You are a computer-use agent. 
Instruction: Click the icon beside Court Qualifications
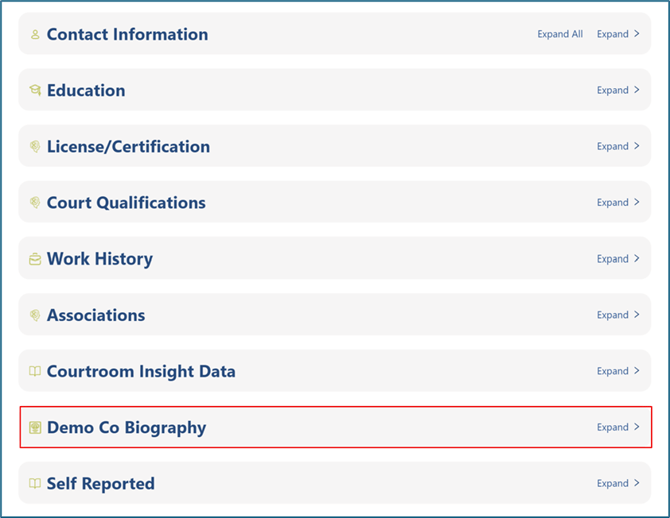35,203
